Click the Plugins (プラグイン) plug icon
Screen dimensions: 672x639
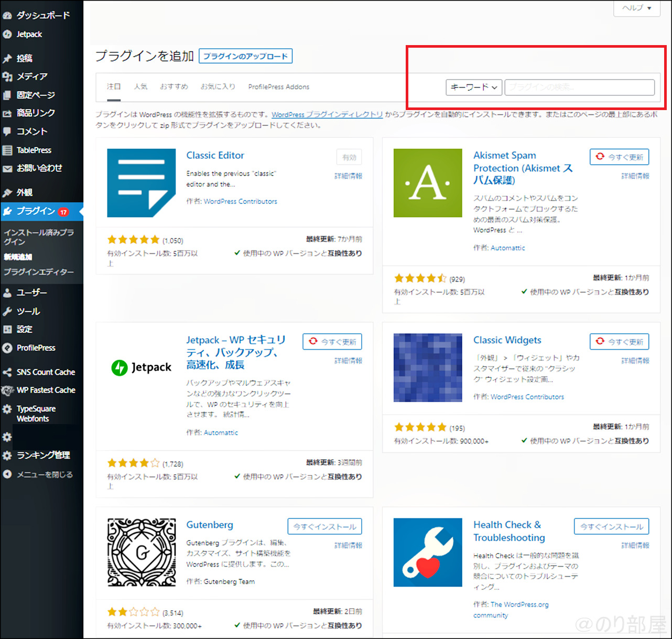(x=7, y=211)
